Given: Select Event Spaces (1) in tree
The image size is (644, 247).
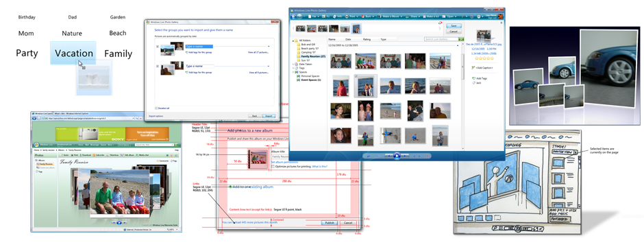Looking at the screenshot, I should click(x=308, y=80).
